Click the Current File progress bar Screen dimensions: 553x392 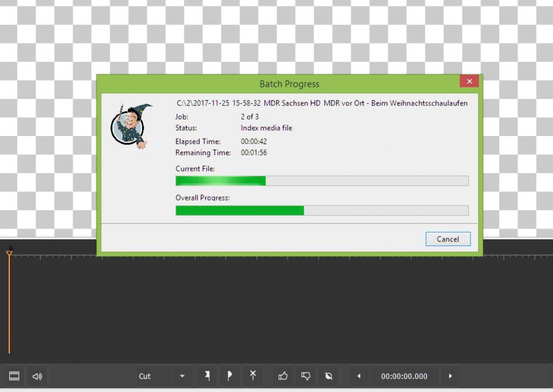[322, 181]
